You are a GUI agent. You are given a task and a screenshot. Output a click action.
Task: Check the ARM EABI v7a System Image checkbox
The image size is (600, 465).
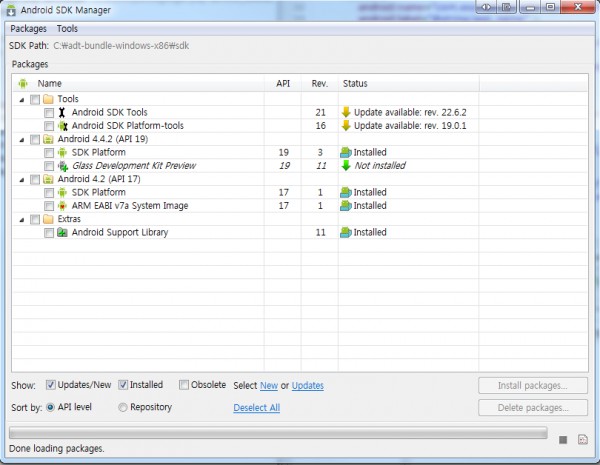point(49,206)
